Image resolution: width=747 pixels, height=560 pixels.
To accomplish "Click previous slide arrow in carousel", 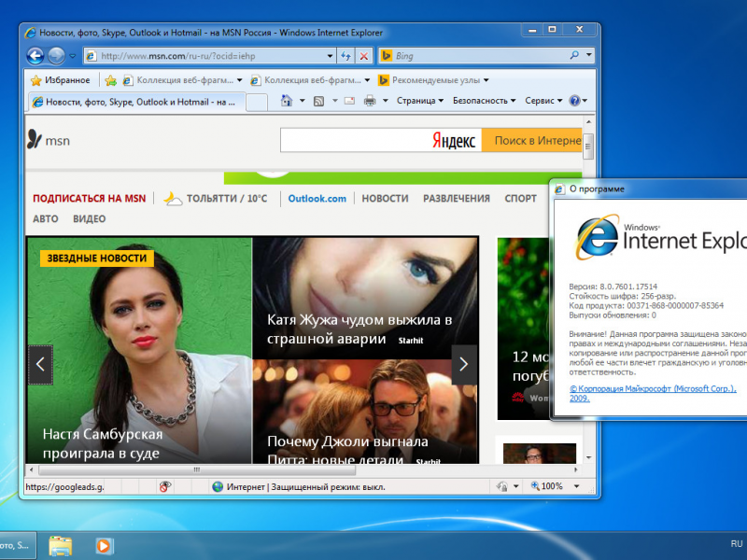I will coord(40,364).
